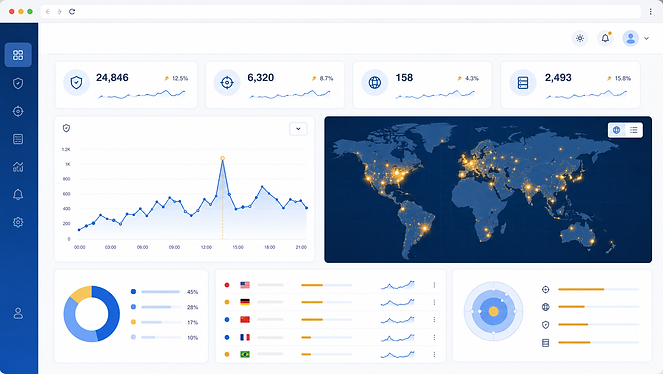Viewport: 663px width, 374px height.
Task: Select the peak data point on line chart
Action: click(x=222, y=158)
